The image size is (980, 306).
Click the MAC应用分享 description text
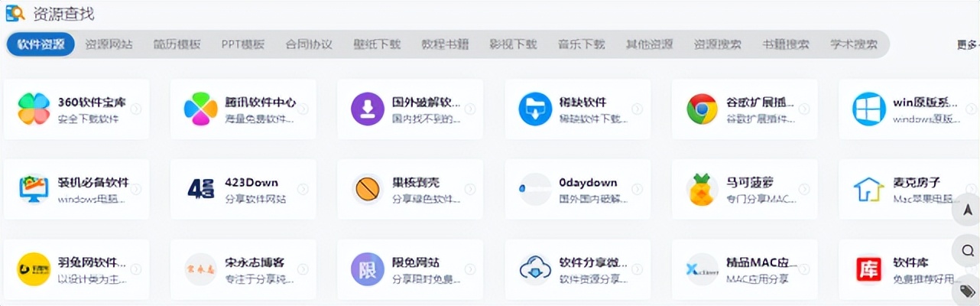coord(757,280)
